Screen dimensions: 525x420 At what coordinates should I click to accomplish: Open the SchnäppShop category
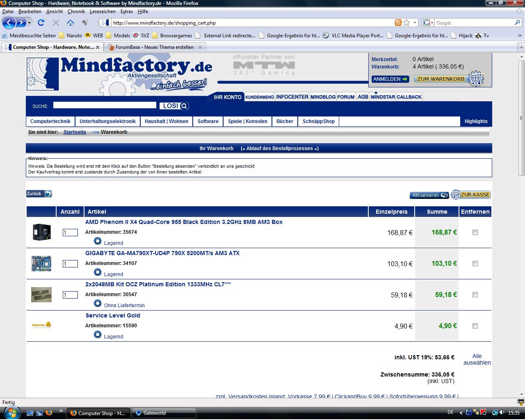point(319,121)
